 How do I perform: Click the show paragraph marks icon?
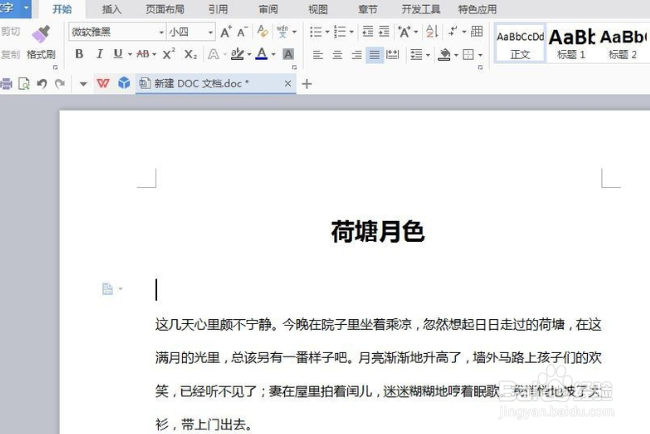tap(453, 32)
